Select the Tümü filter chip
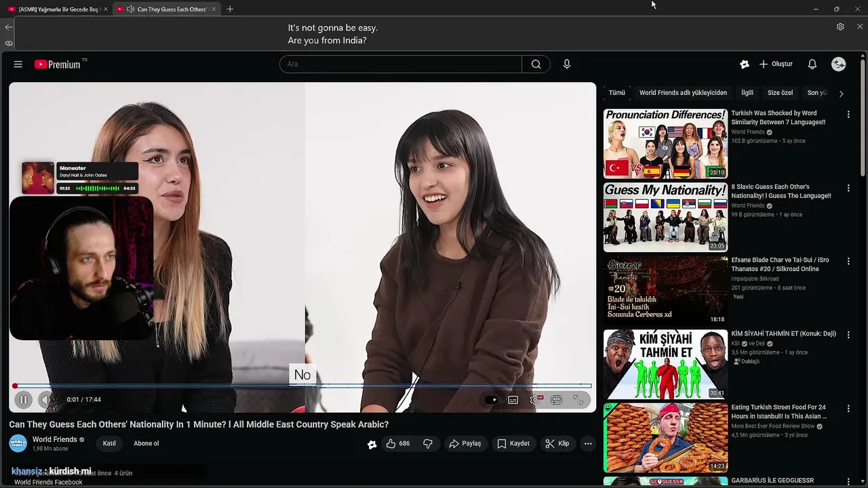Image resolution: width=868 pixels, height=488 pixels. pos(617,93)
